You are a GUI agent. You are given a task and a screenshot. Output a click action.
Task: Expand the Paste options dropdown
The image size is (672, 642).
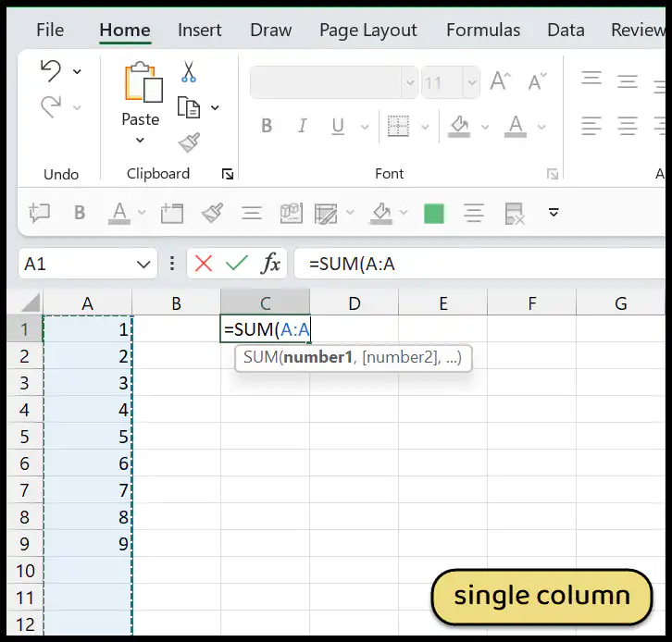click(140, 140)
